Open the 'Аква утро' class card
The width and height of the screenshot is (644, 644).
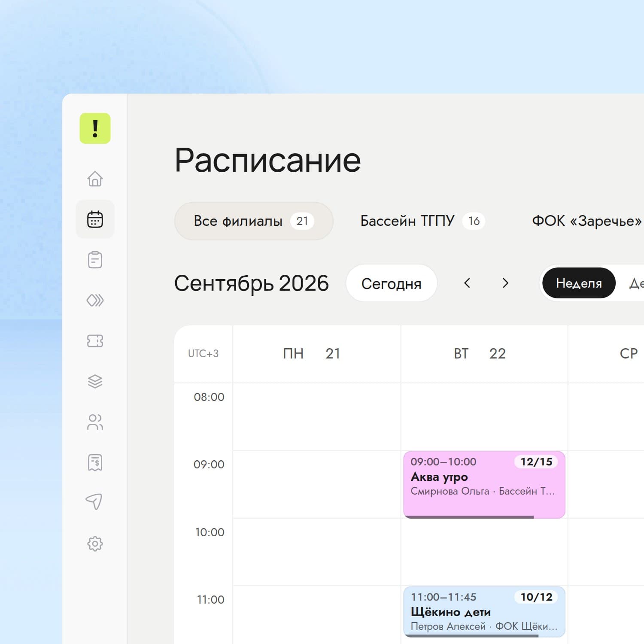point(484,485)
